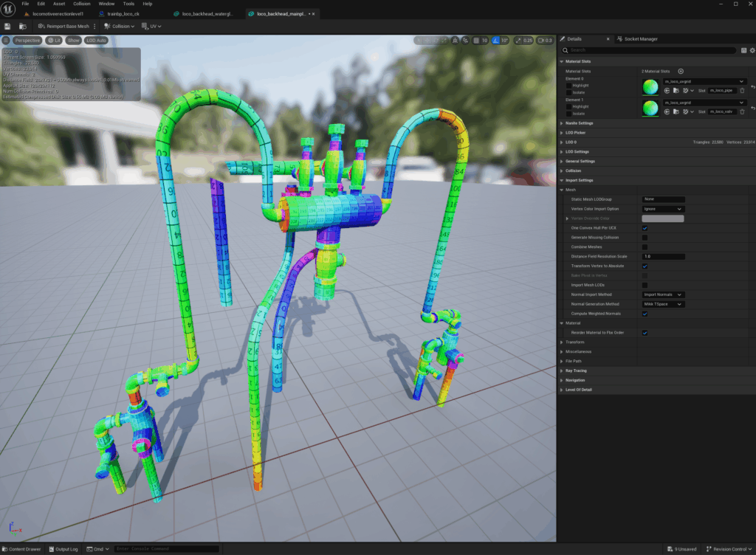Uncheck Reorder Material to Fbx Order
Screen dimensions: 756x555
click(x=645, y=333)
